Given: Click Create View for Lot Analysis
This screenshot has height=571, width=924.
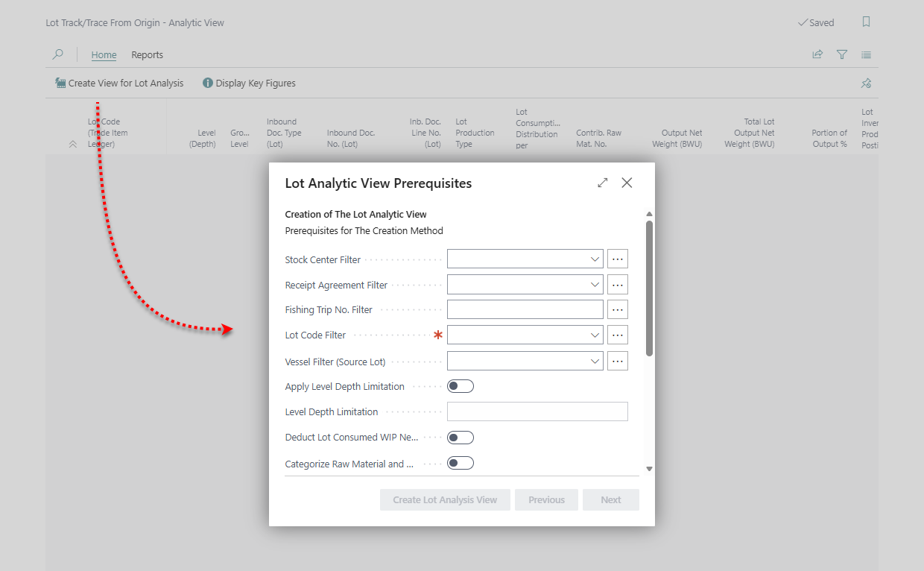Looking at the screenshot, I should [119, 83].
